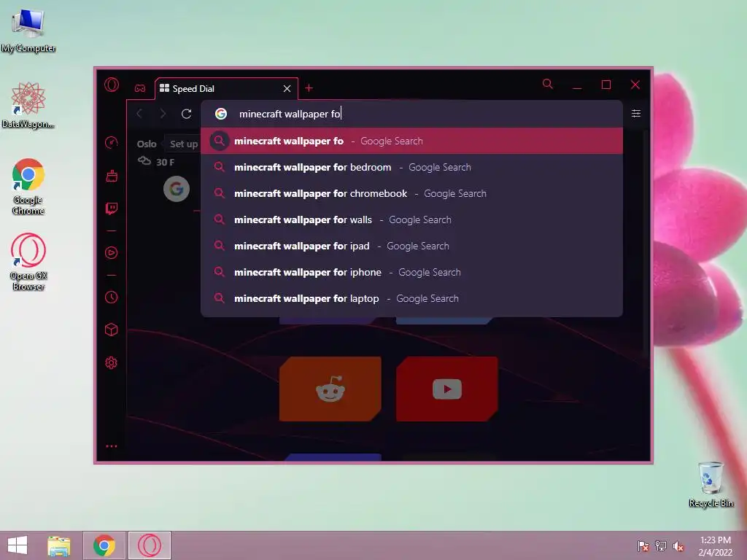The width and height of the screenshot is (747, 560).
Task: Go back to previous page
Action: tap(139, 114)
